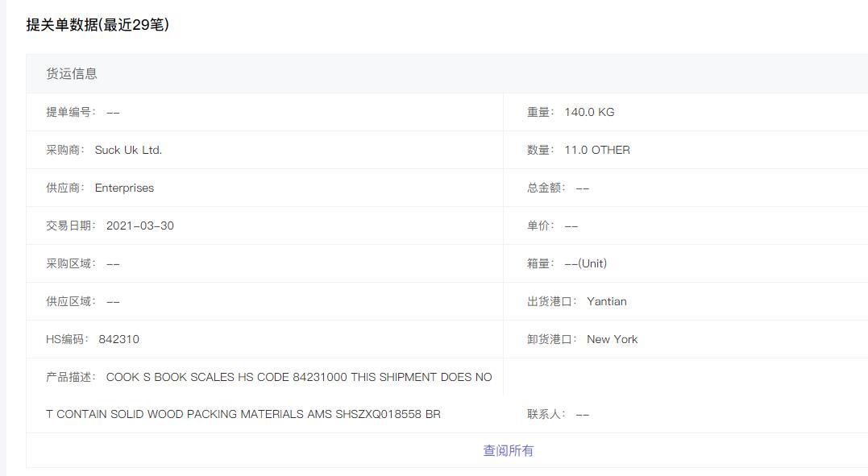Image resolution: width=868 pixels, height=476 pixels.
Task: Click the 提单编号 label
Action: pos(71,113)
